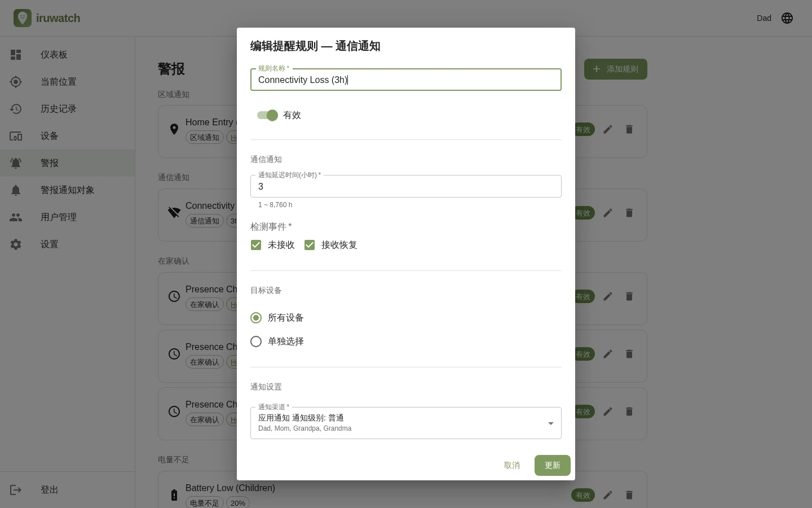Open 警报通知对象 menu item
The height and width of the screenshot is (508, 812).
tap(68, 190)
